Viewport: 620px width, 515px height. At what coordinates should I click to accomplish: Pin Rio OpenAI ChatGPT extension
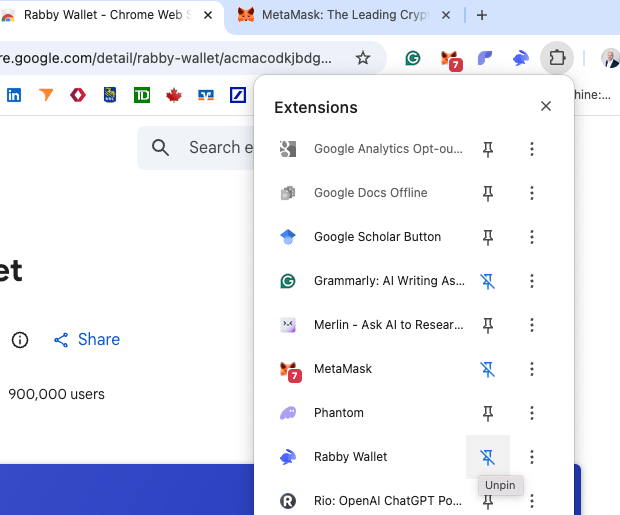click(x=488, y=501)
